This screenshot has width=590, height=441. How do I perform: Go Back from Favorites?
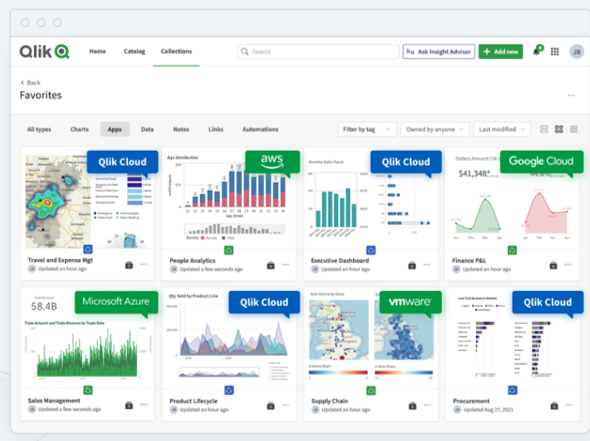30,83
